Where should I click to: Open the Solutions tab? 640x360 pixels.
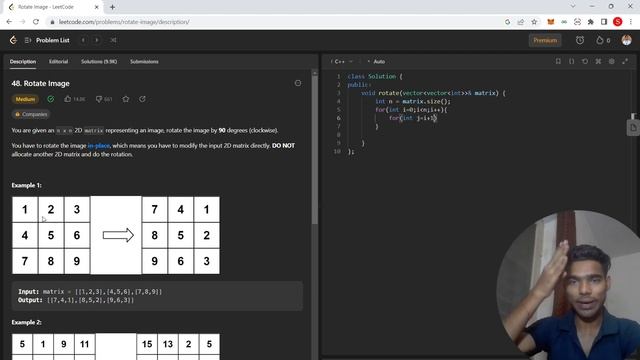99,62
